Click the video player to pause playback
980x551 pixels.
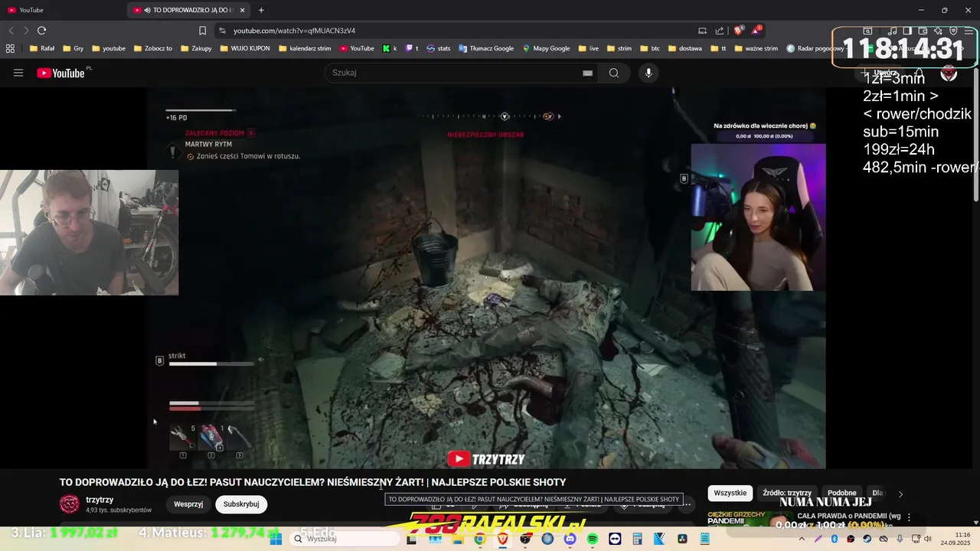487,278
